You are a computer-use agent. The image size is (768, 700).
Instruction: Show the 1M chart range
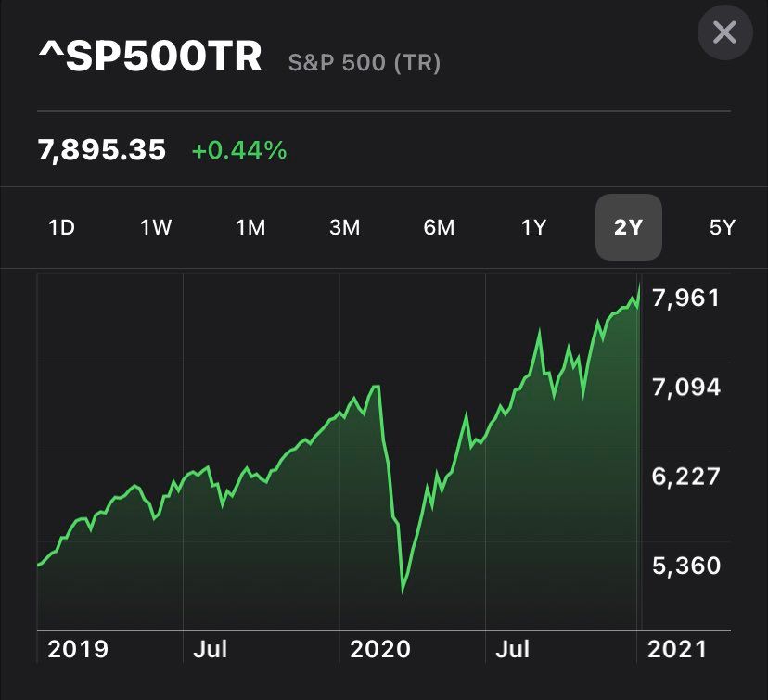250,227
